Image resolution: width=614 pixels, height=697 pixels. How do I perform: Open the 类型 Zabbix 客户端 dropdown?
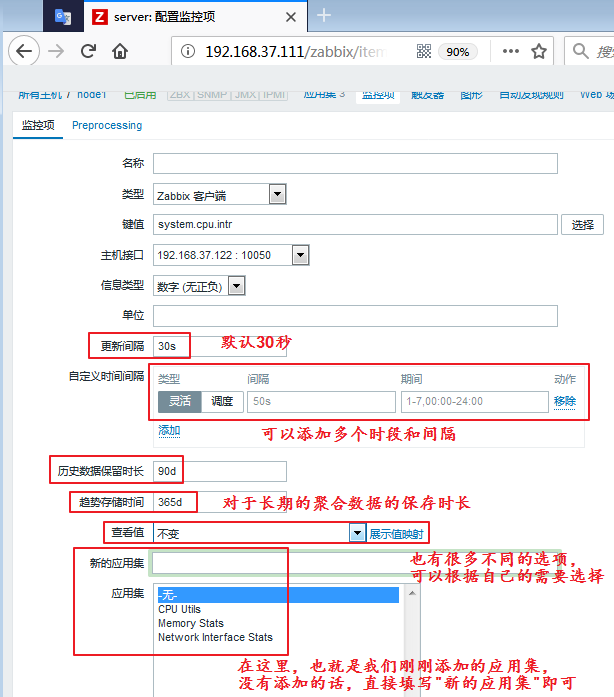(277, 194)
